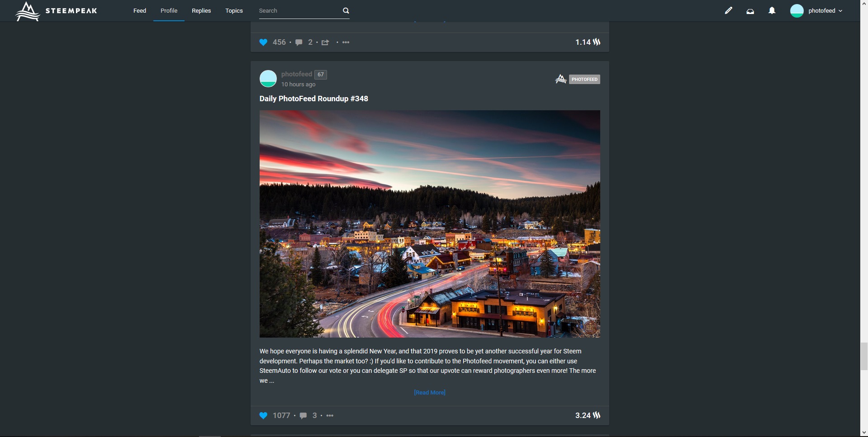
Task: Click the PHOTOFEED tag badge
Action: click(584, 80)
